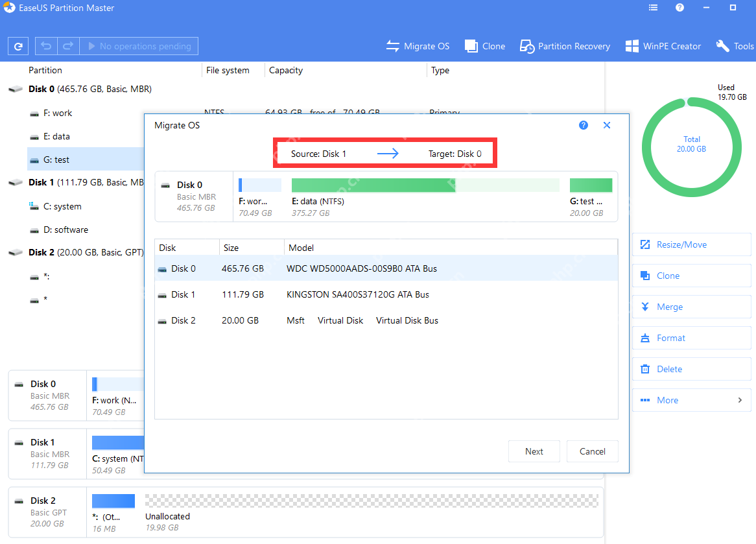Select Disk 1 in partition tree
The height and width of the screenshot is (544, 756).
click(86, 183)
